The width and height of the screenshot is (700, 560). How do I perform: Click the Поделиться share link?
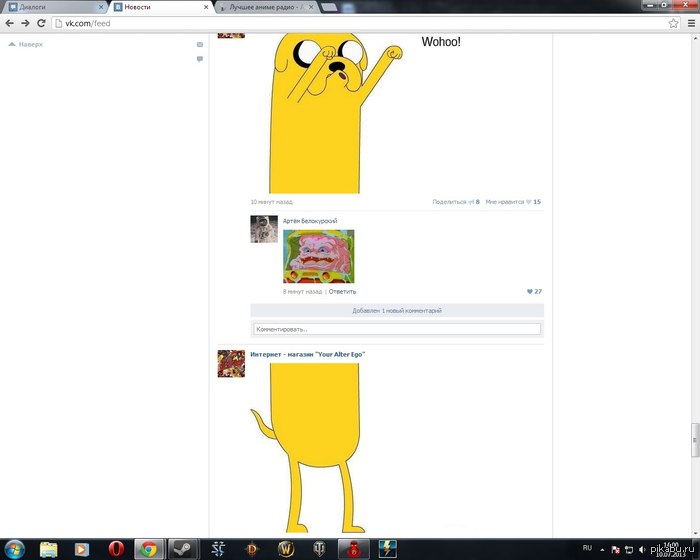point(449,202)
